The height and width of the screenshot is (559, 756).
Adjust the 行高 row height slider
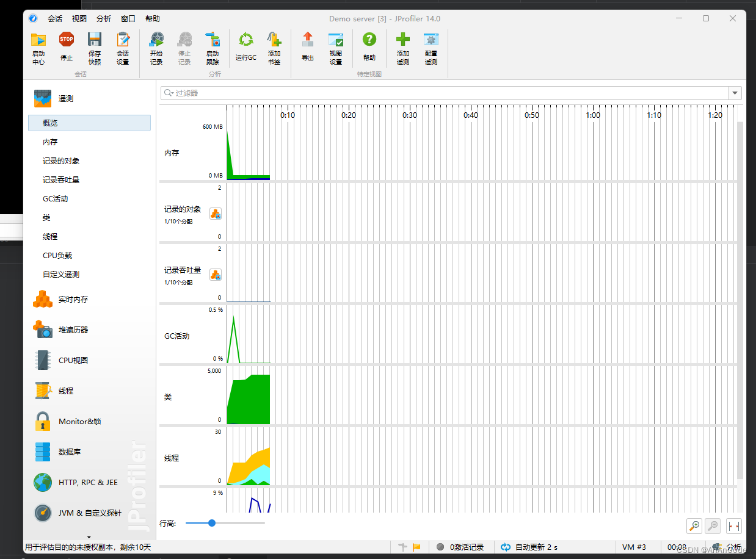click(x=212, y=523)
